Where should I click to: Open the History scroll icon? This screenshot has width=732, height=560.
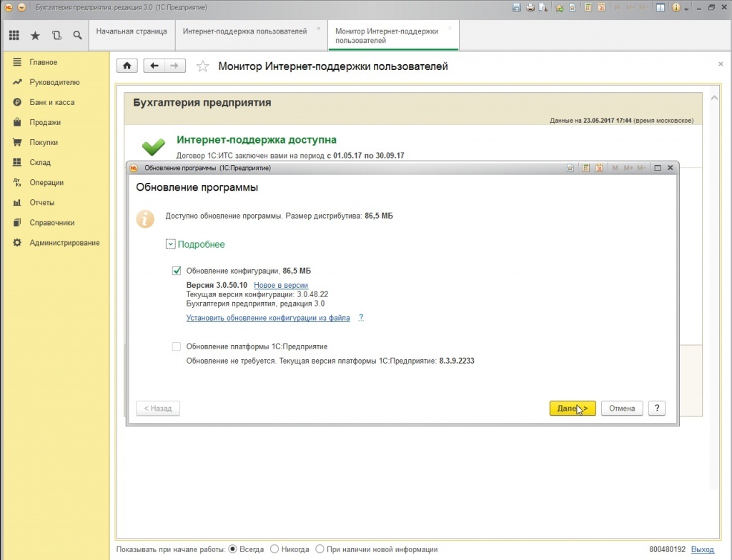[56, 35]
